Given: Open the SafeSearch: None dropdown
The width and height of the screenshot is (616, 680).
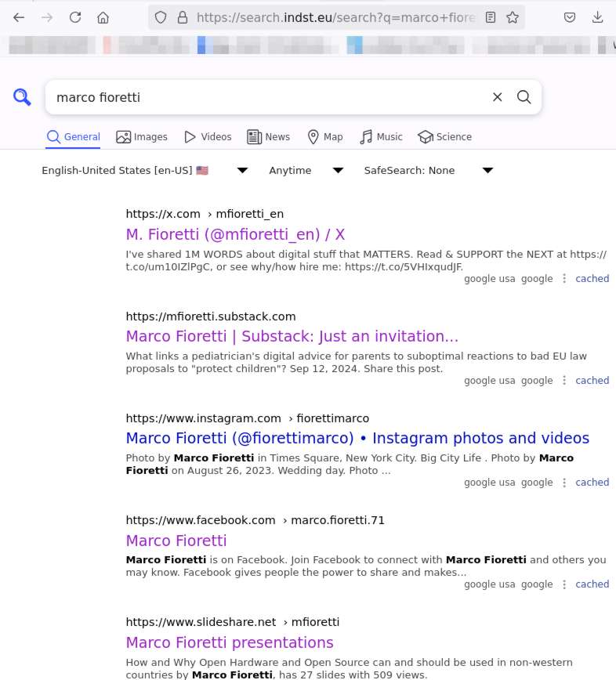Looking at the screenshot, I should pyautogui.click(x=429, y=171).
